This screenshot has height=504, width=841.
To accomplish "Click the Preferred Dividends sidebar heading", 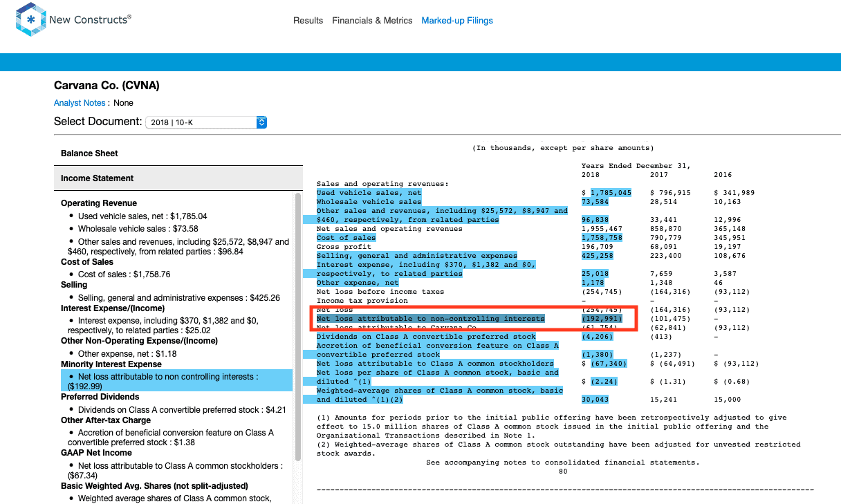I will pyautogui.click(x=100, y=397).
